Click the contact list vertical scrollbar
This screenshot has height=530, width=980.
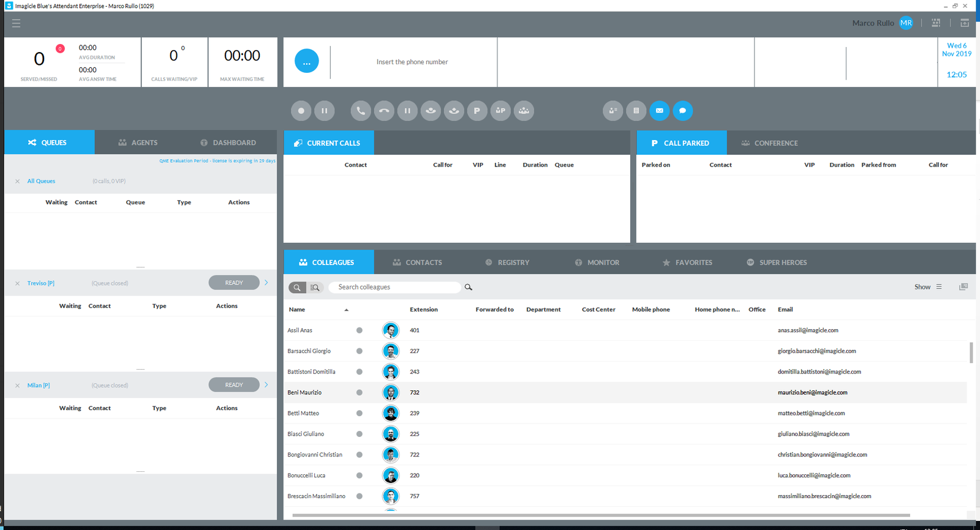coord(971,353)
